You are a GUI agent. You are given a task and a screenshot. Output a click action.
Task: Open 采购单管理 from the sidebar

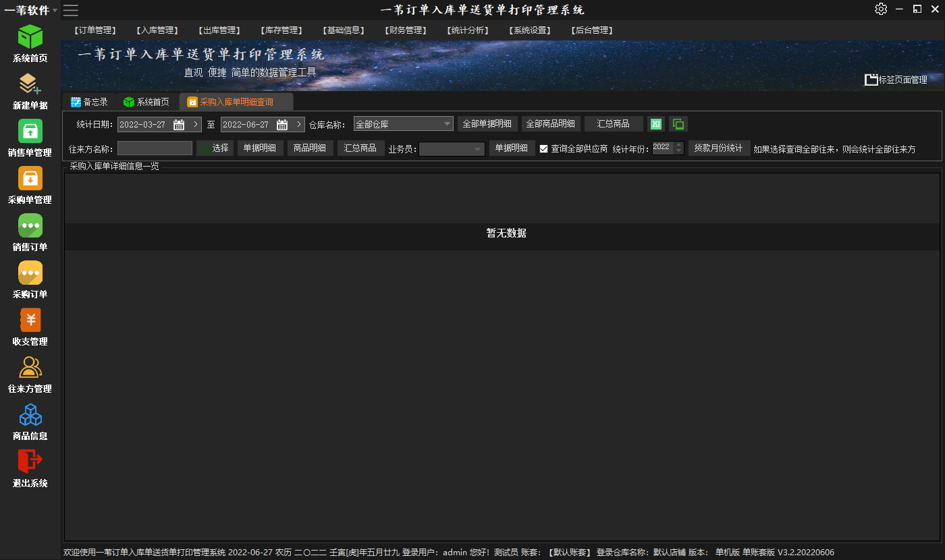click(30, 179)
